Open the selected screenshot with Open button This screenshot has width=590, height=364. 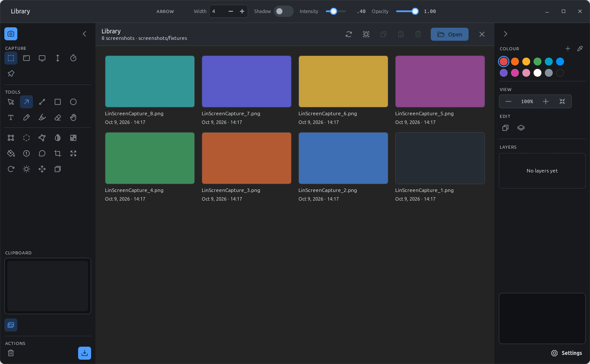point(449,34)
